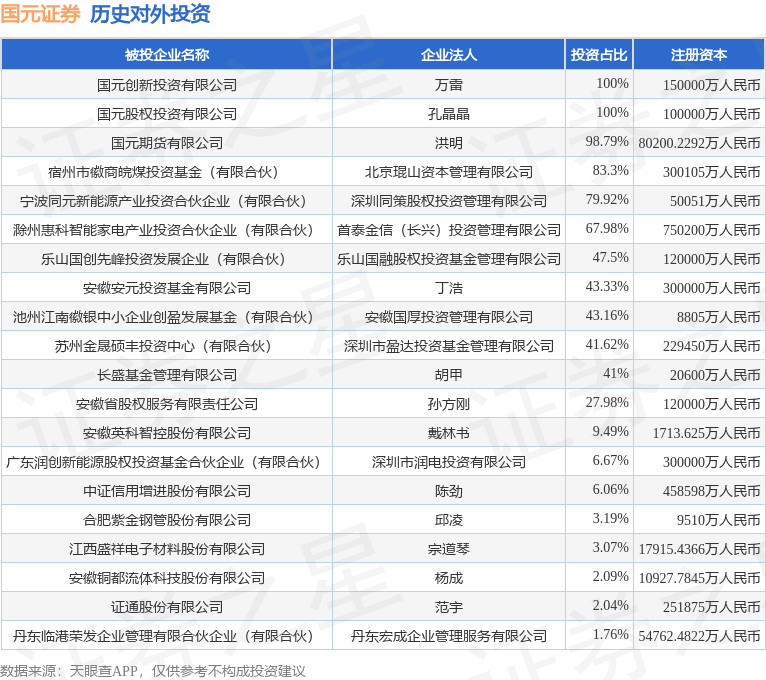Click 丹东临港荣发企业管理有限合伙企业 cell
The image size is (766, 680).
coord(167,636)
